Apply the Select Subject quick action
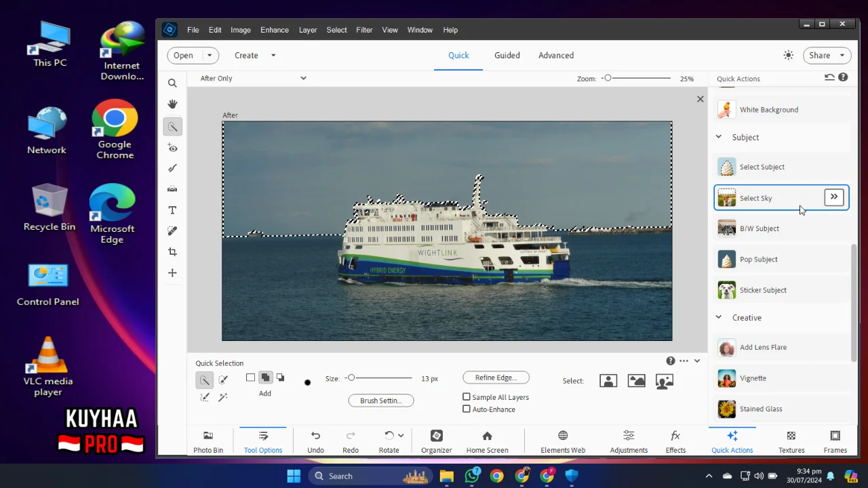 click(x=782, y=167)
